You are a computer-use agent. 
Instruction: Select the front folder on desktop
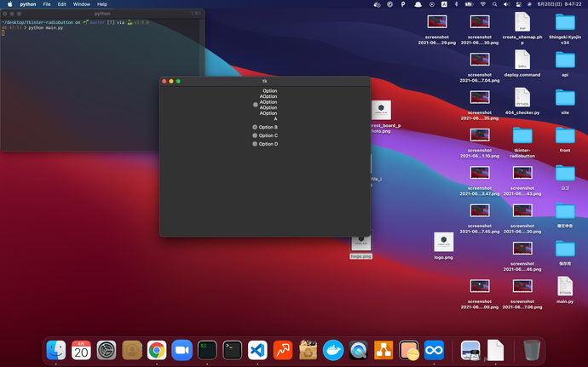pyautogui.click(x=565, y=139)
